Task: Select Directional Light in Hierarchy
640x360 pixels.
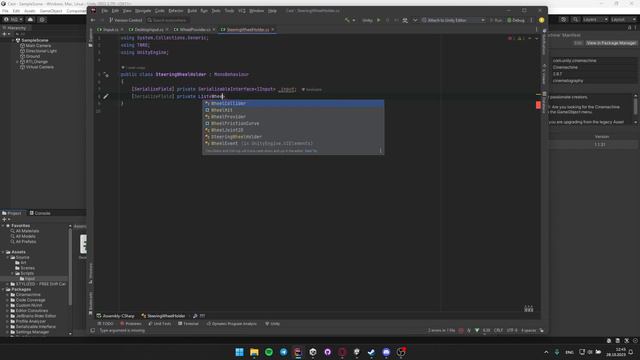Action: [x=41, y=51]
